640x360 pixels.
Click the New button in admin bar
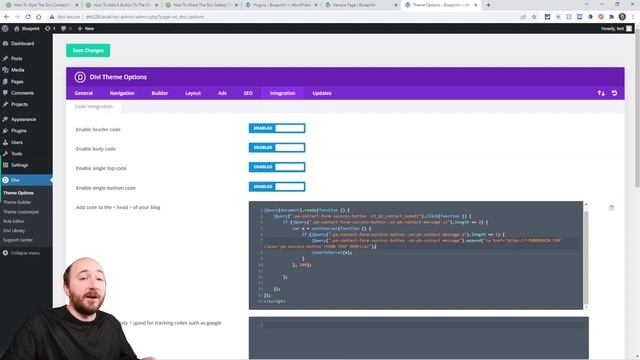pyautogui.click(x=86, y=29)
